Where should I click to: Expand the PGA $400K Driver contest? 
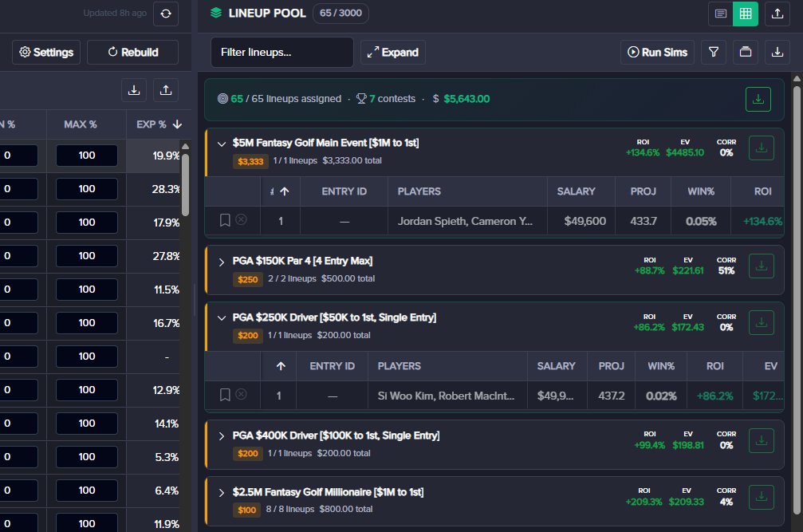point(222,436)
